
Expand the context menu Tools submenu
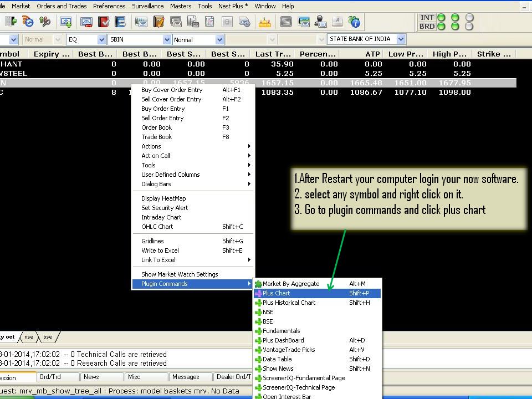(x=193, y=165)
